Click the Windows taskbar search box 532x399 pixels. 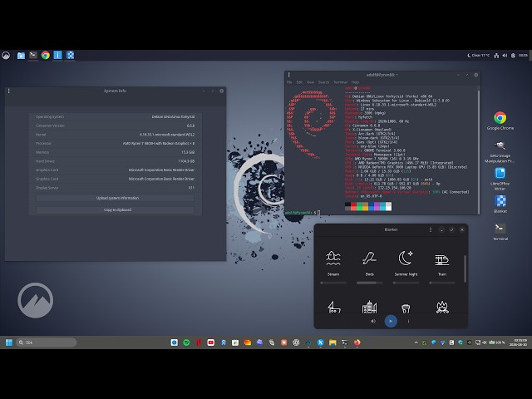47,342
